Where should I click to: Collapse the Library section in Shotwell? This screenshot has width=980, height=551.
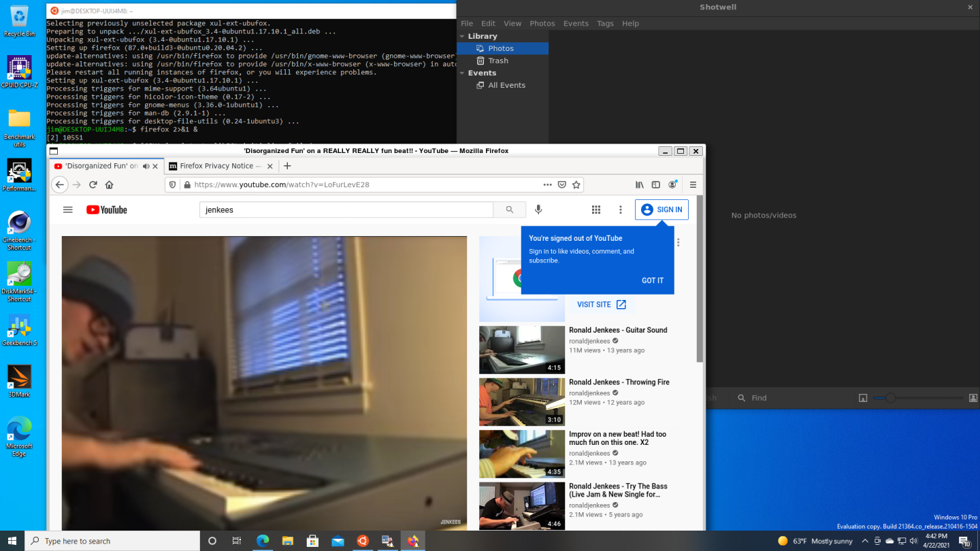point(462,35)
